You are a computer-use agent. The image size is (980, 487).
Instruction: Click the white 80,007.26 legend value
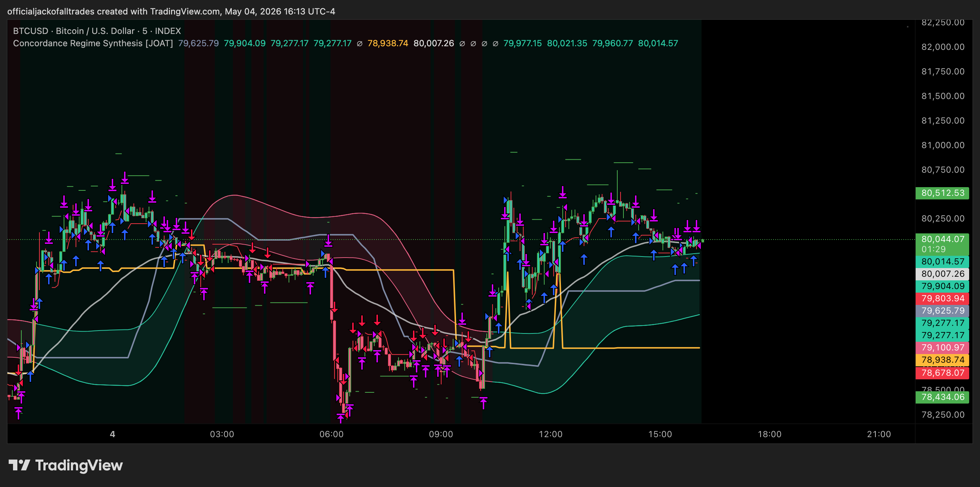pyautogui.click(x=434, y=43)
